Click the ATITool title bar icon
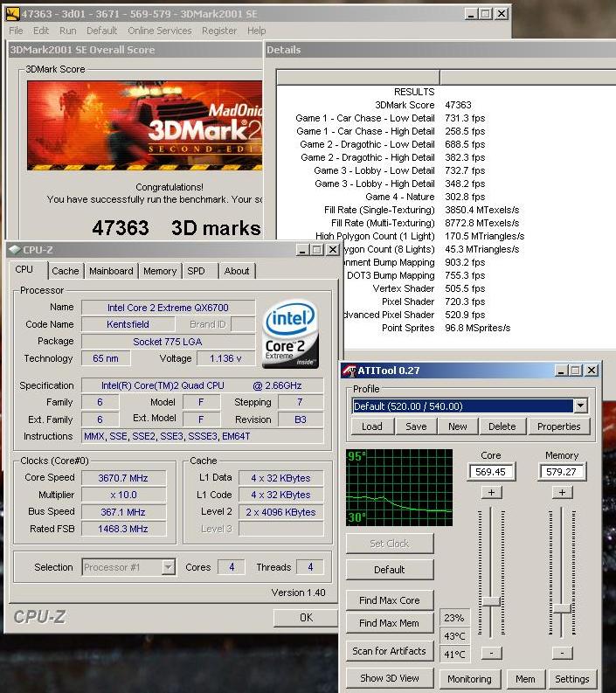The height and width of the screenshot is (693, 616). [350, 371]
